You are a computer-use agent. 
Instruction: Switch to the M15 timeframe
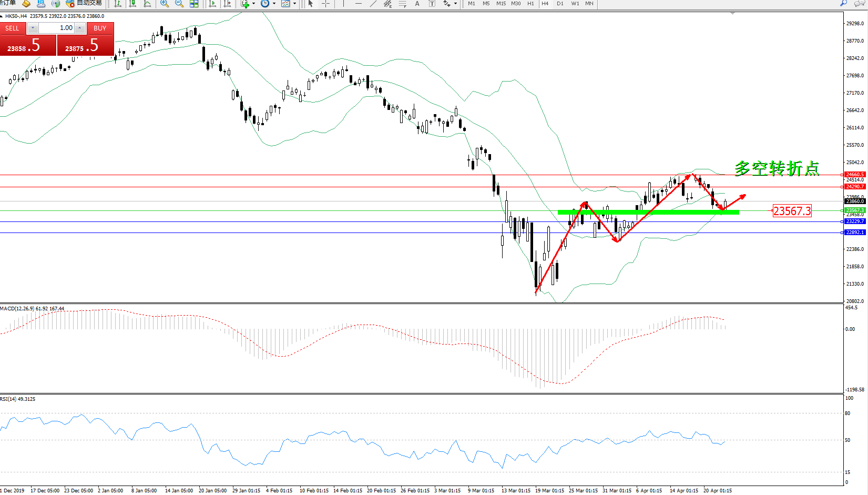[x=501, y=4]
